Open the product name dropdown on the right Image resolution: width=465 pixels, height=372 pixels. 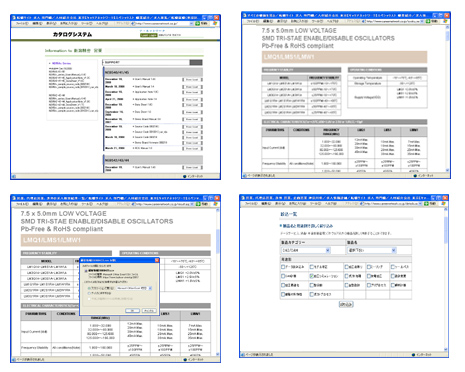coord(372,250)
